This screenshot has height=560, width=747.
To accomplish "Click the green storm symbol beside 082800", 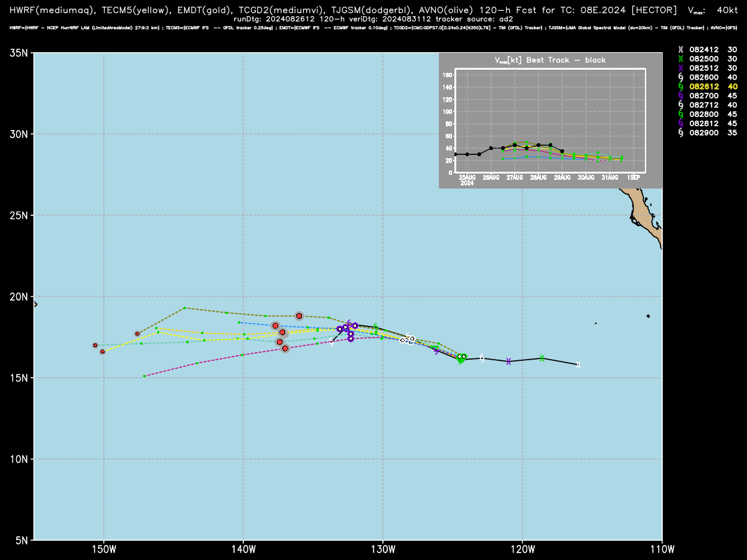I will pos(680,114).
